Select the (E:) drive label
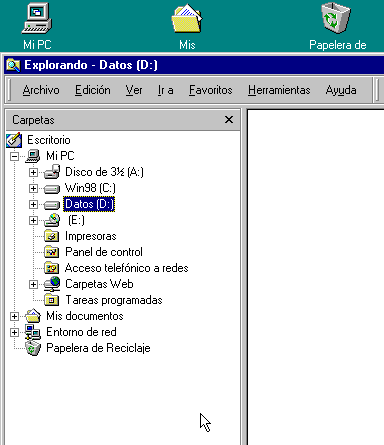Image resolution: width=384 pixels, height=445 pixels. 76,220
